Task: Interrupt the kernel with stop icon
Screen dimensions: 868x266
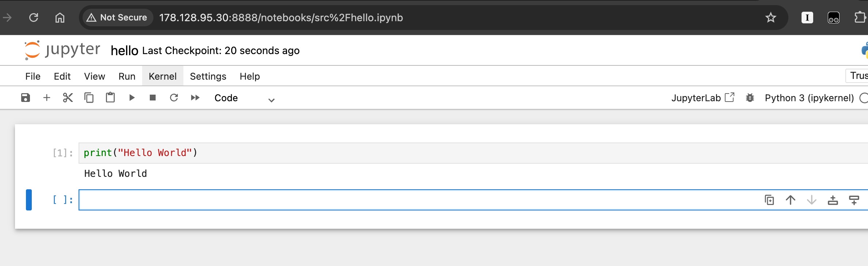Action: point(153,98)
